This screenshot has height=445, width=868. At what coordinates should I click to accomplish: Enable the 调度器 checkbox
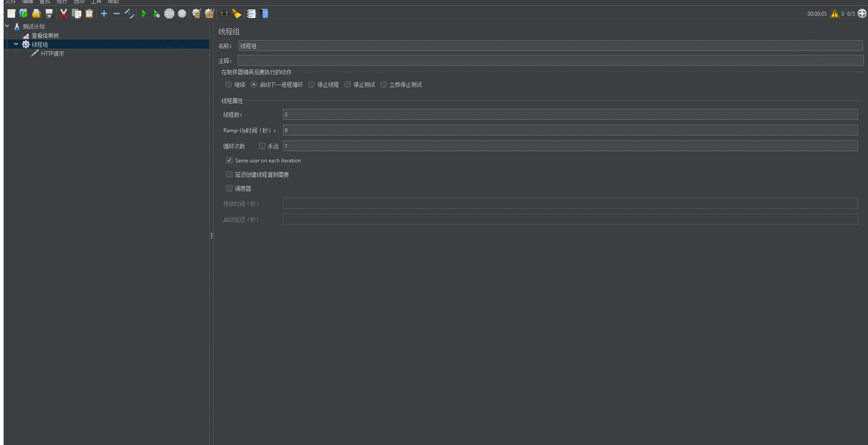pos(229,189)
